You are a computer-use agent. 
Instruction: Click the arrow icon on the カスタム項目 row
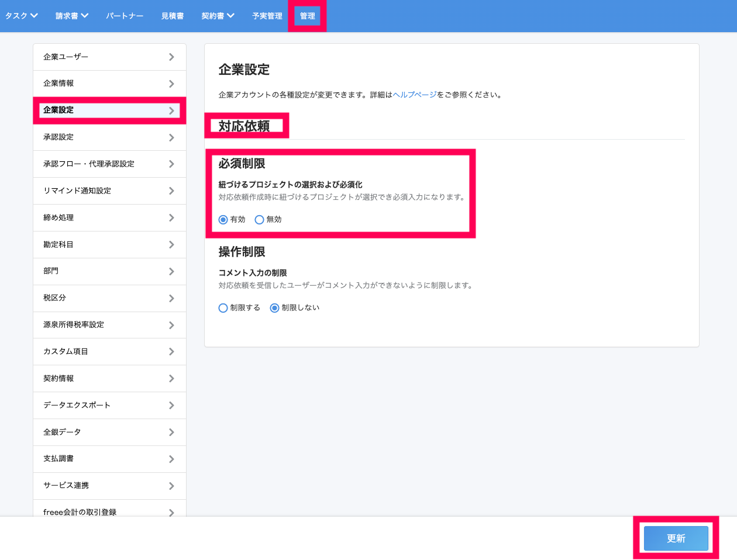tap(171, 352)
